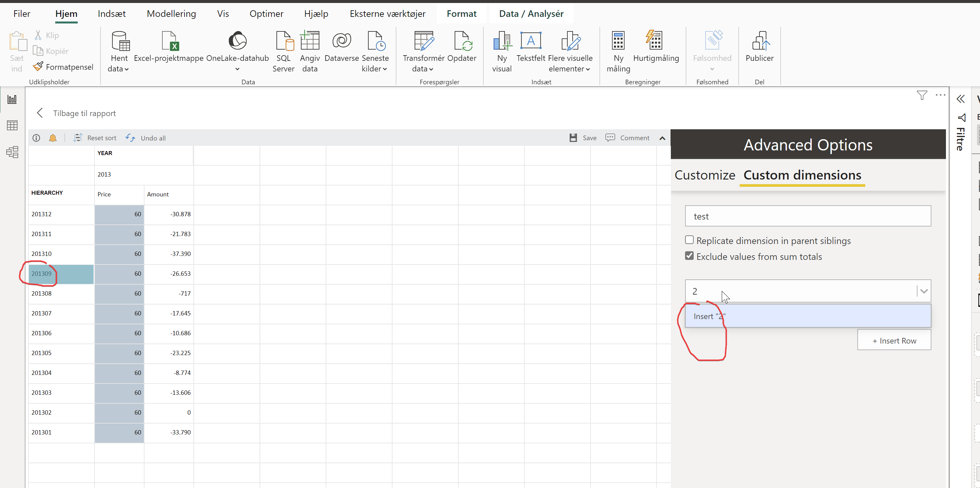Click the orange bell notification icon
Screen dimensions: 980x488
click(x=53, y=138)
